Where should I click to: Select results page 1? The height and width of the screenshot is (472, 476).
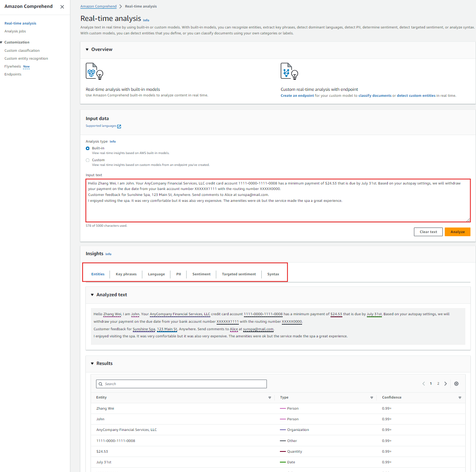(431, 384)
